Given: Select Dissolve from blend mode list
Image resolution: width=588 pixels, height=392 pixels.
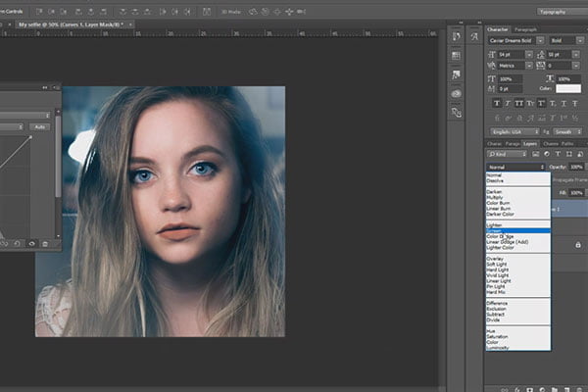Looking at the screenshot, I should [x=517, y=180].
